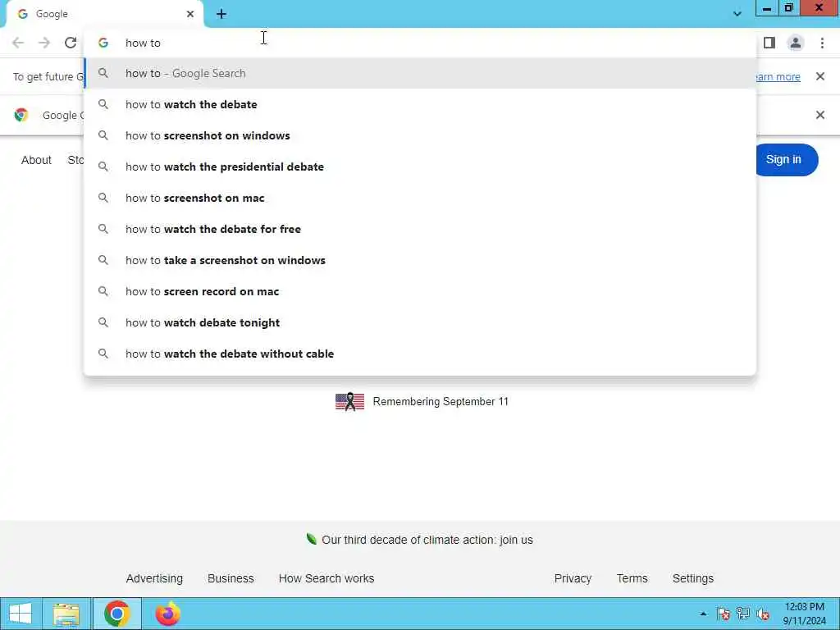Open 'Our third decade of climate action' link
The width and height of the screenshot is (840, 630).
pyautogui.click(x=427, y=540)
